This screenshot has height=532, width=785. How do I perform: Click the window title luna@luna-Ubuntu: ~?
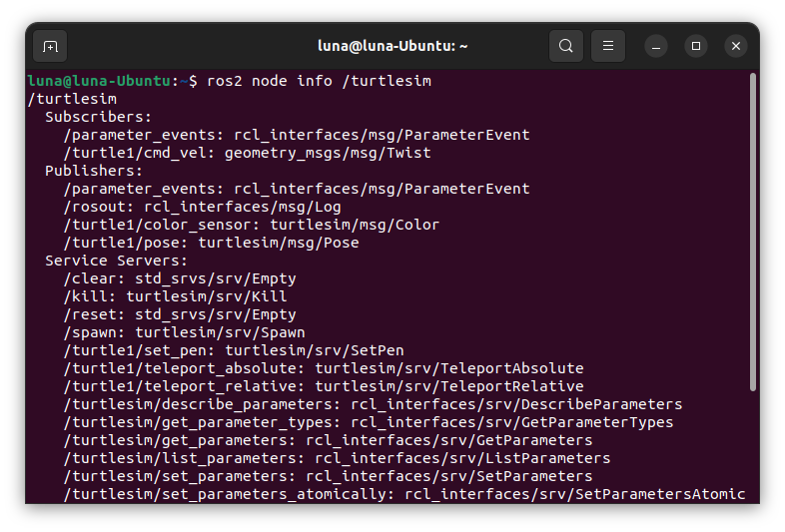click(x=392, y=46)
